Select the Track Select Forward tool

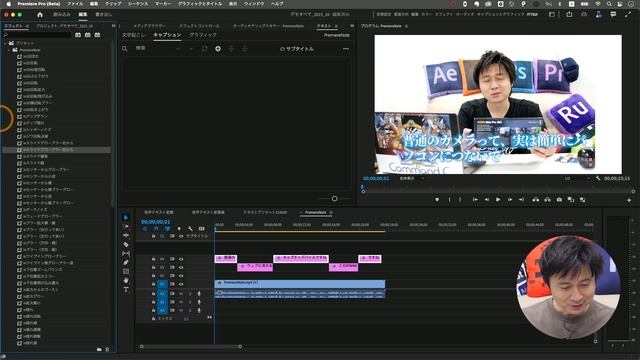coord(126,227)
